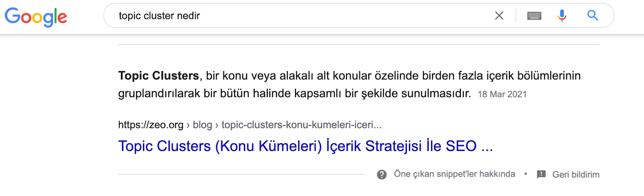Open the Topic Clusters (Konu Kümeleri) result title
Screen dimensions: 644x196
[305, 146]
